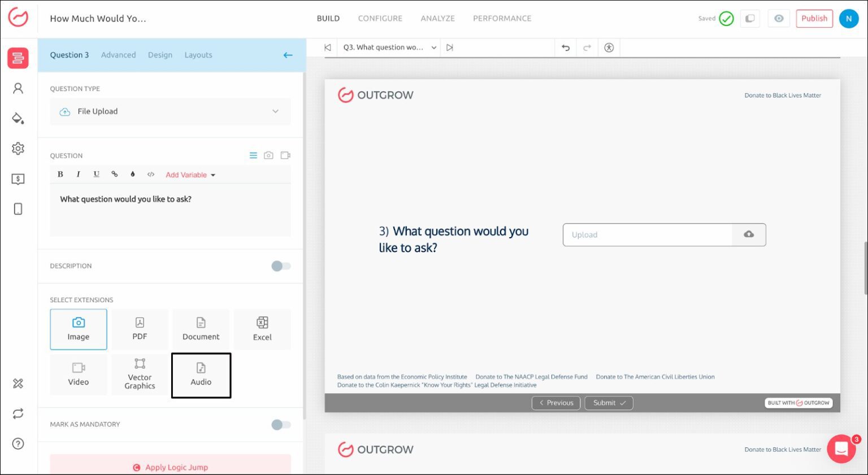Turn on Mark as Mandatory toggle
This screenshot has width=868, height=475.
pos(281,425)
